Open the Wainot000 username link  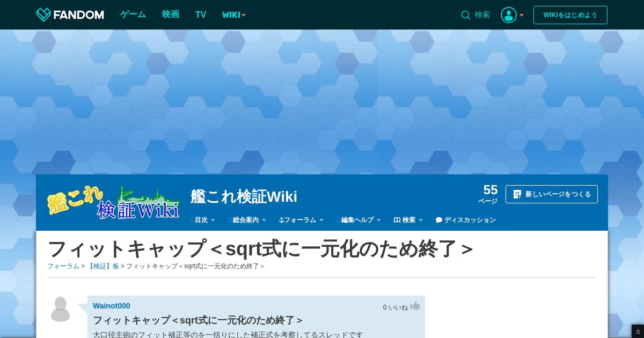click(x=112, y=306)
